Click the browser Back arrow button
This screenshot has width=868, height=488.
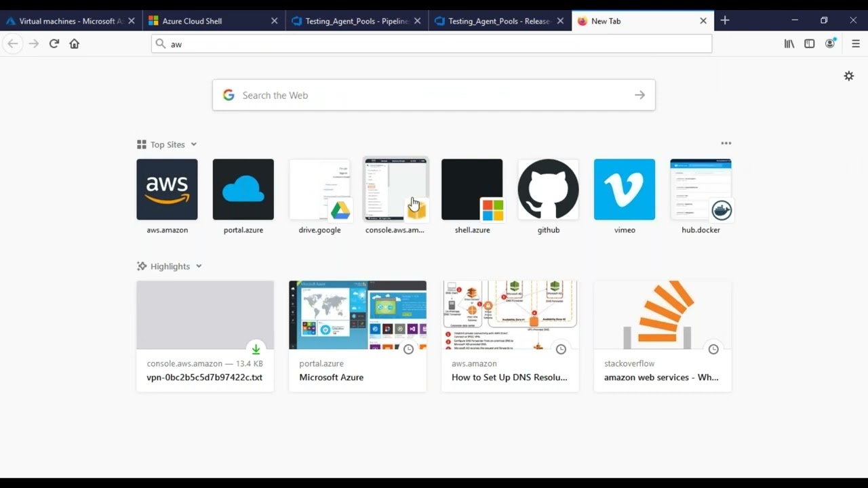(x=12, y=44)
